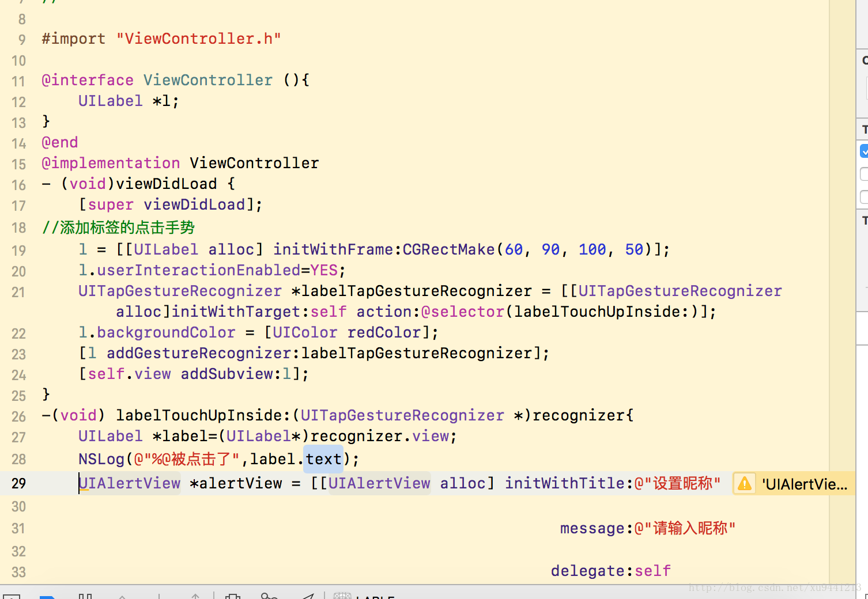Screen dimensions: 868x599
Task: Click the recognizer.view expression on line 27
Action: point(379,436)
